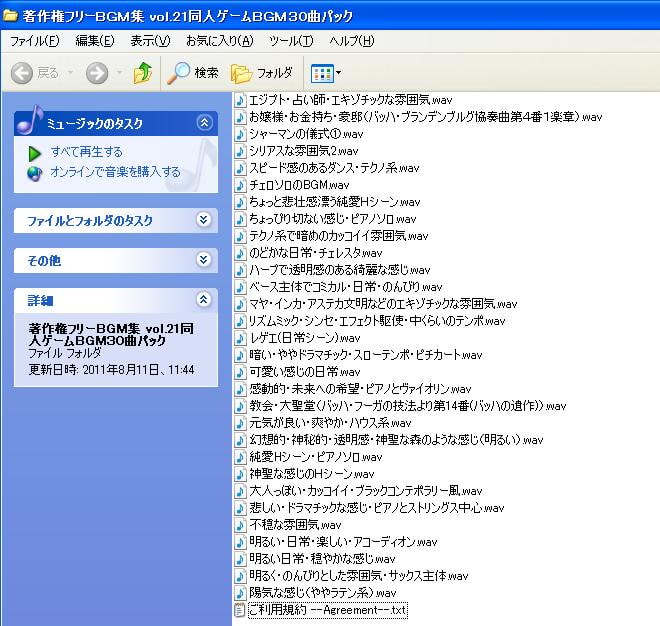Viewport: 660px width, 626px height.
Task: Go up one folder level
Action: tap(142, 73)
